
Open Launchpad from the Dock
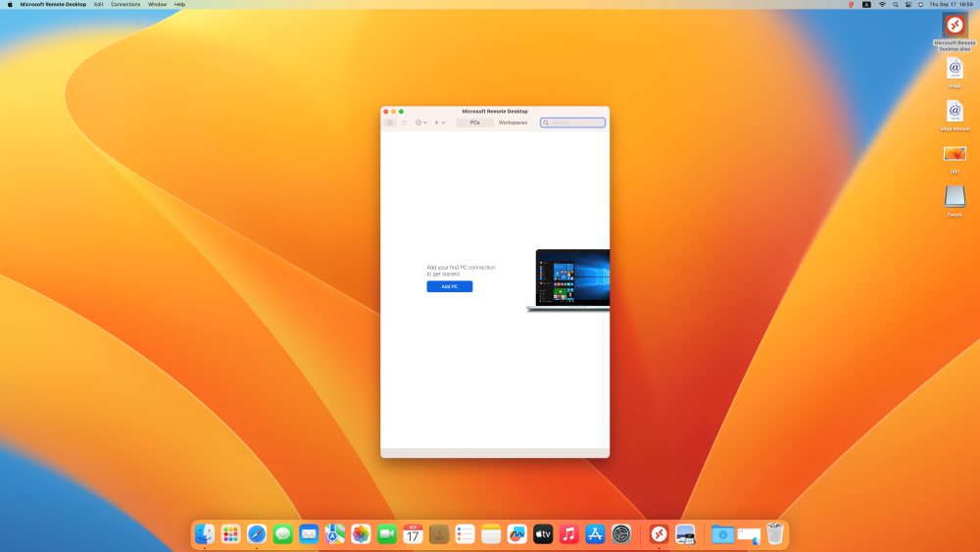(x=230, y=534)
